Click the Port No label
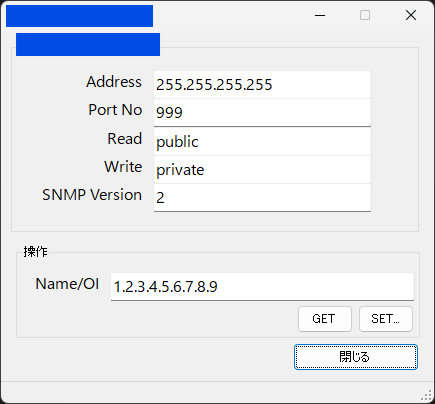435x404 pixels. [x=115, y=110]
